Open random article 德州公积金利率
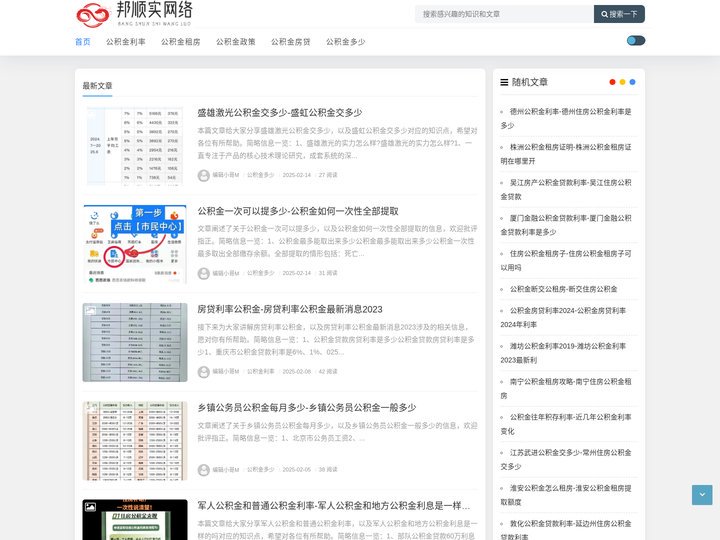This screenshot has height=540, width=720. pos(566,118)
